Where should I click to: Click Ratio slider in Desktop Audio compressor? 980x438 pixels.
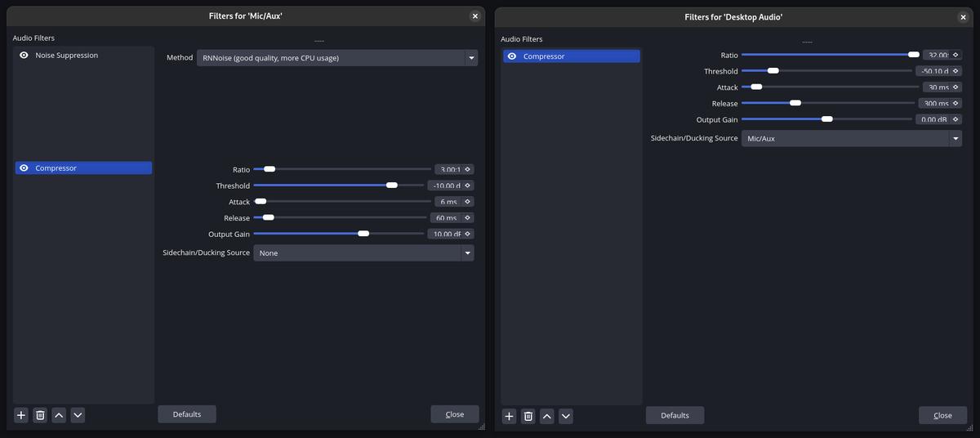click(x=831, y=55)
